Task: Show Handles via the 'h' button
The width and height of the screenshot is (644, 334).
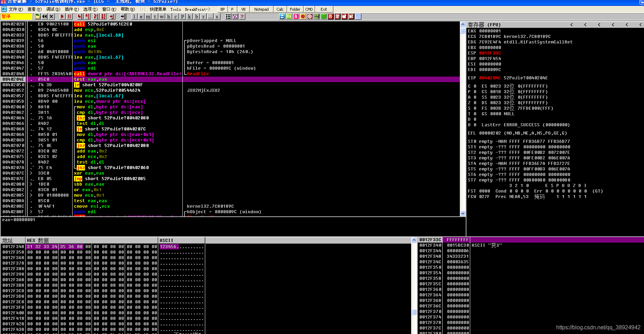Action: 169,17
